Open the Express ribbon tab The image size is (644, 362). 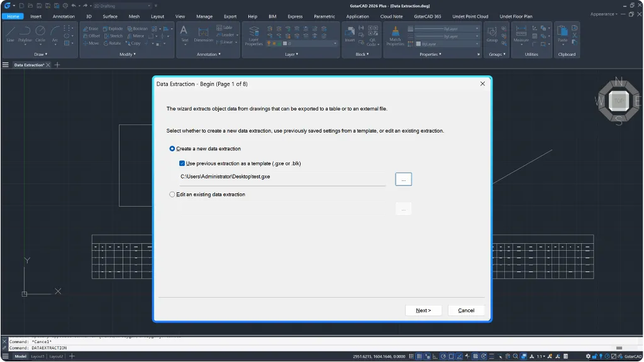click(x=295, y=16)
